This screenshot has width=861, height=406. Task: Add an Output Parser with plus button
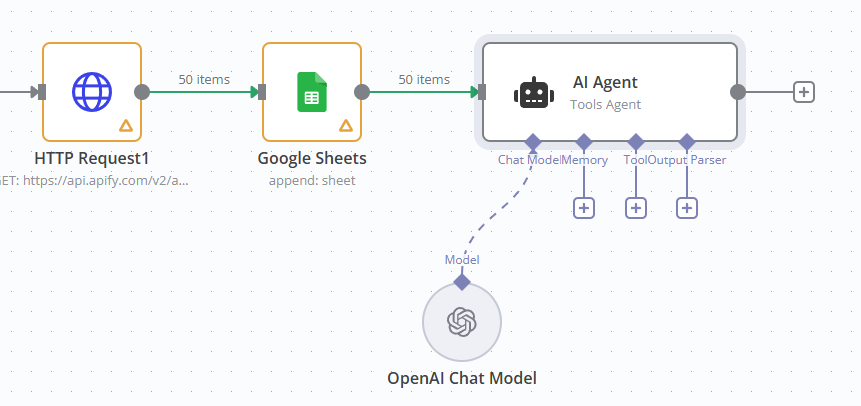point(687,207)
